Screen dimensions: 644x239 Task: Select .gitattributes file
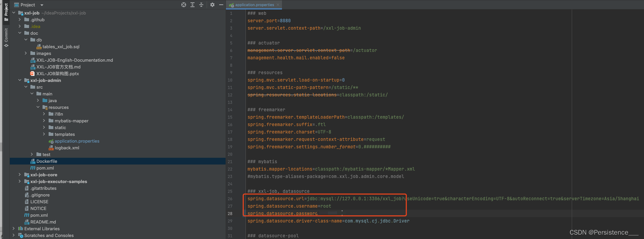pos(43,188)
